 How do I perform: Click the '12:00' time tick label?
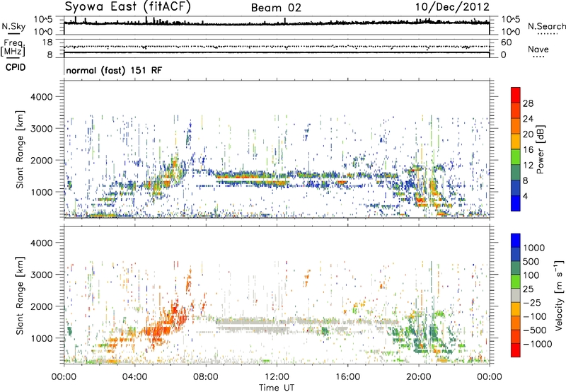pos(277,377)
